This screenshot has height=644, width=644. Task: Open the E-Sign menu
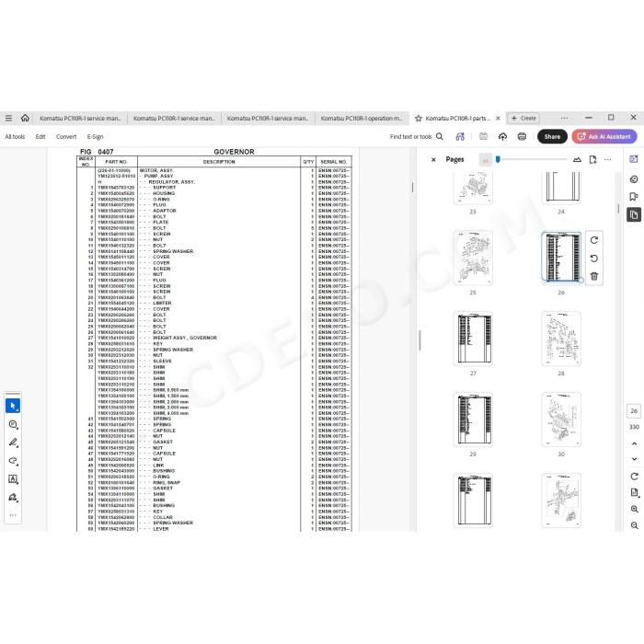pos(95,137)
